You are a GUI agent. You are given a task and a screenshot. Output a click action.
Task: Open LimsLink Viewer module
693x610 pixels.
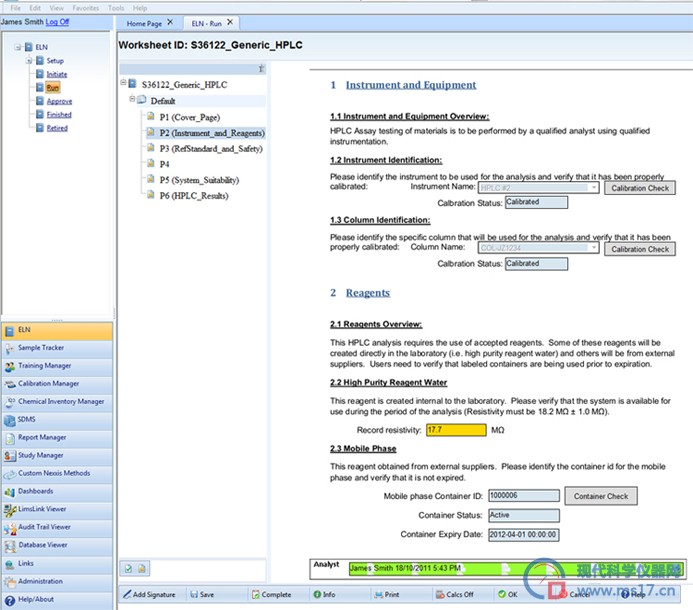coord(57,510)
